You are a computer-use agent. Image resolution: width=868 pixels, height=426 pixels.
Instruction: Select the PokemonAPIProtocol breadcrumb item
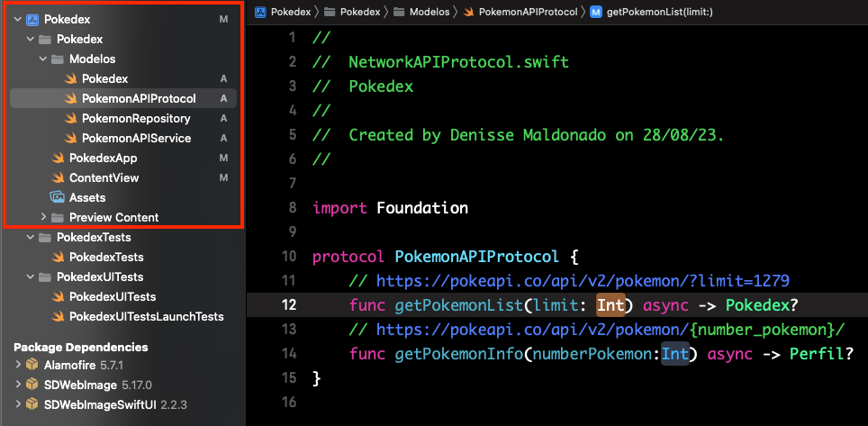coord(529,12)
